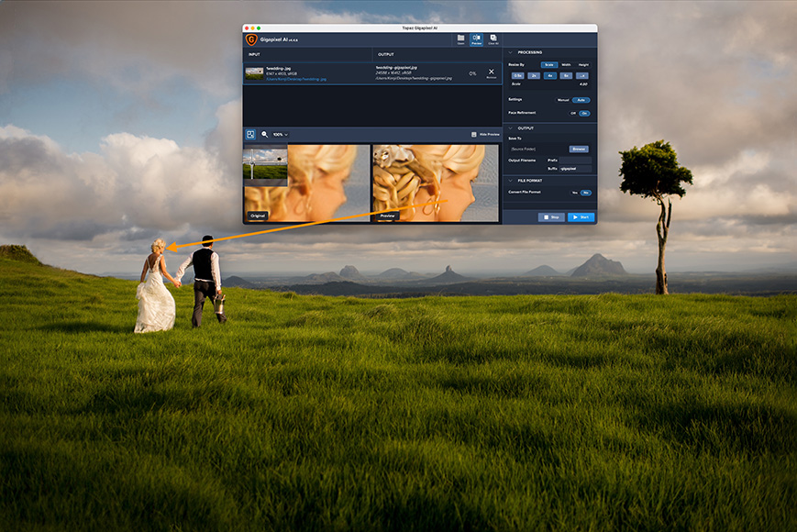The height and width of the screenshot is (532, 797).
Task: Choose the custom ..x scale button
Action: pyautogui.click(x=582, y=76)
